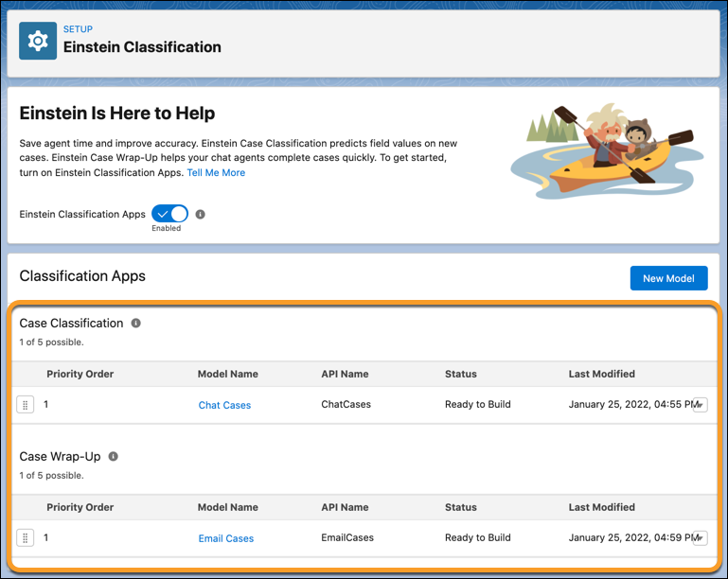Click Ready to Build status for Email Cases

pos(478,537)
